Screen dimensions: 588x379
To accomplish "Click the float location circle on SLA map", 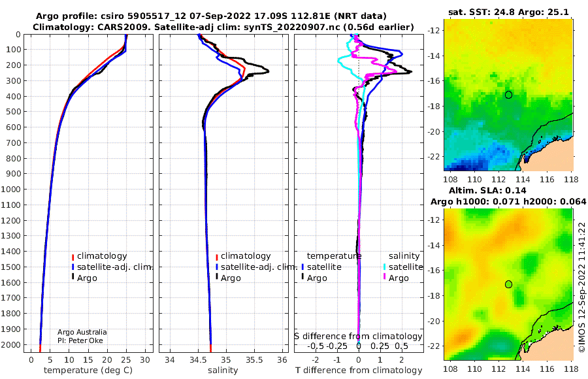I will coord(508,284).
